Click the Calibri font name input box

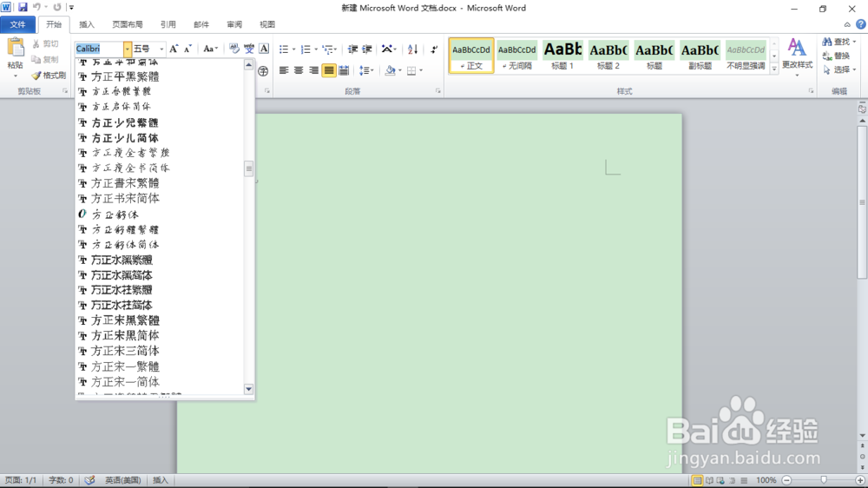pos(99,49)
